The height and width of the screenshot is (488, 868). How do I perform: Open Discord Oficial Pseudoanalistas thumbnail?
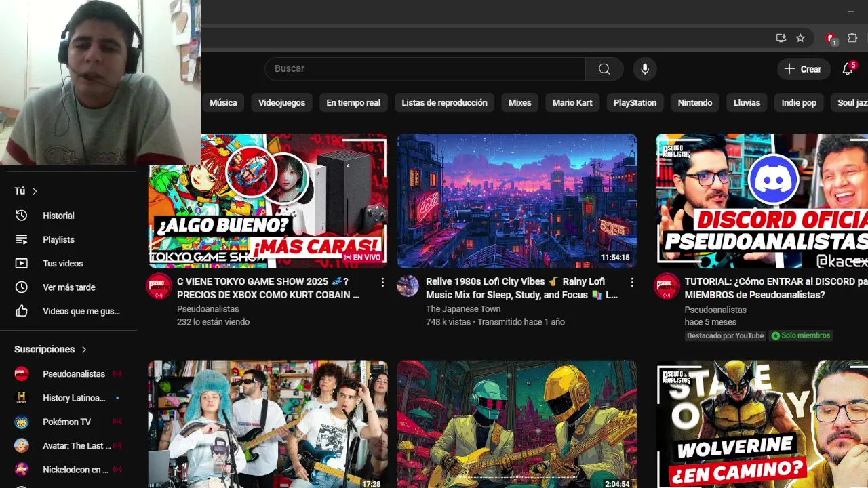point(762,201)
